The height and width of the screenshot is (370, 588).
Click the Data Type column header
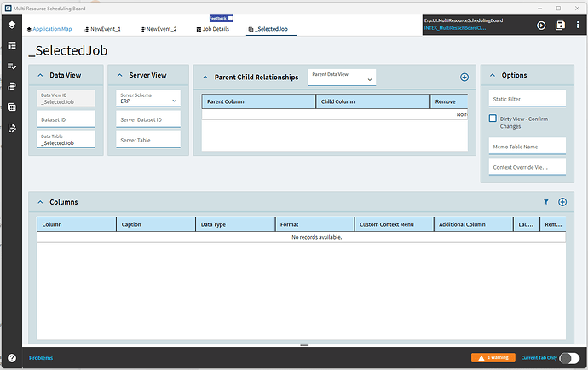click(235, 224)
